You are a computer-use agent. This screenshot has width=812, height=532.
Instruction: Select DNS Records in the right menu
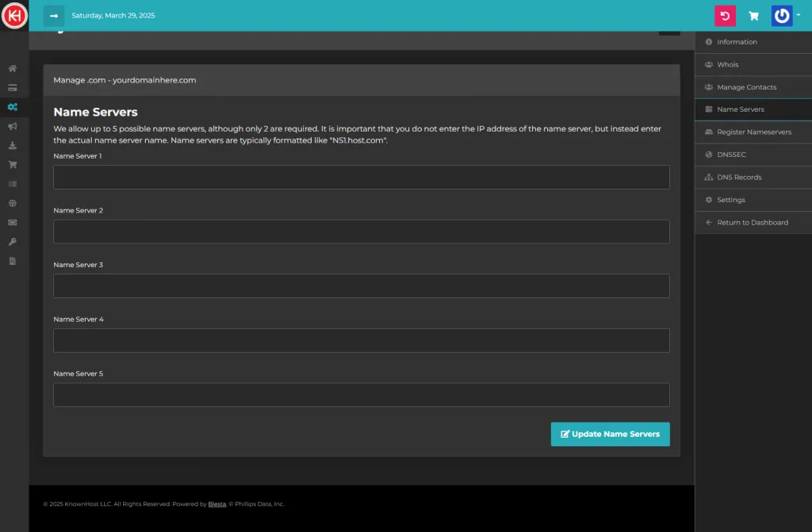tap(739, 178)
